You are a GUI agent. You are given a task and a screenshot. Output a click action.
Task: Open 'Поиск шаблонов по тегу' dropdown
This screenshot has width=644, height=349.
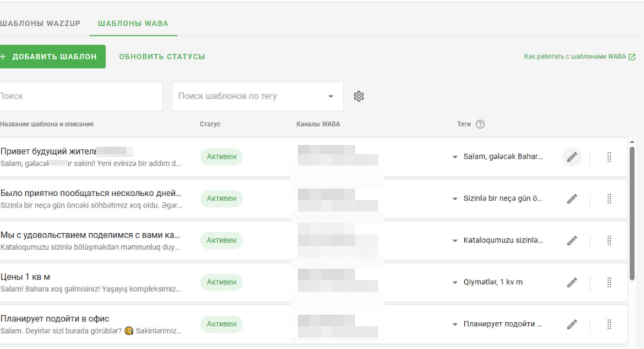point(331,97)
